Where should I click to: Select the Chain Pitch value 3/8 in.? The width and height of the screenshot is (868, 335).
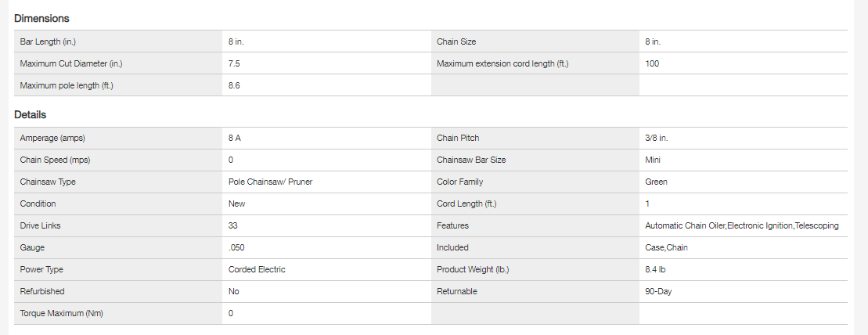click(x=657, y=138)
